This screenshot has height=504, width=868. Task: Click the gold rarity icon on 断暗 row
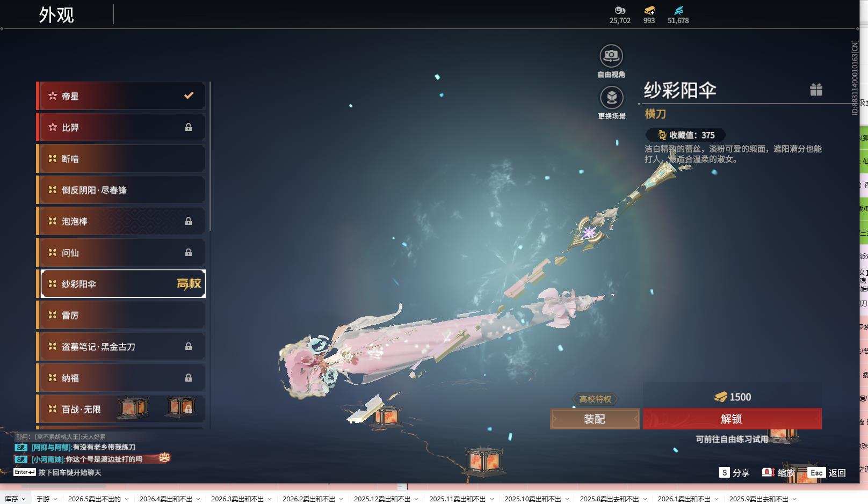[x=53, y=158]
